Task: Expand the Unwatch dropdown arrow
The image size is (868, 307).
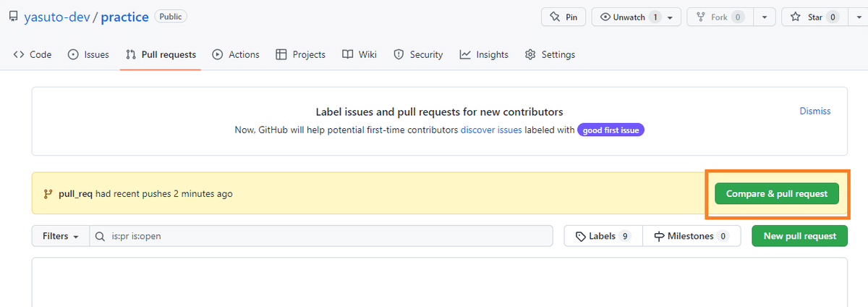Action: pos(670,17)
